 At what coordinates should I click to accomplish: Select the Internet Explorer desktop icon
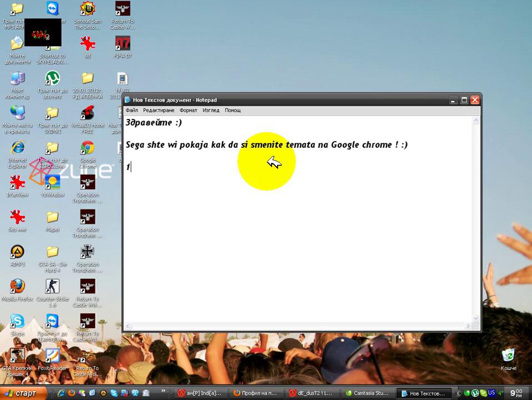17,148
